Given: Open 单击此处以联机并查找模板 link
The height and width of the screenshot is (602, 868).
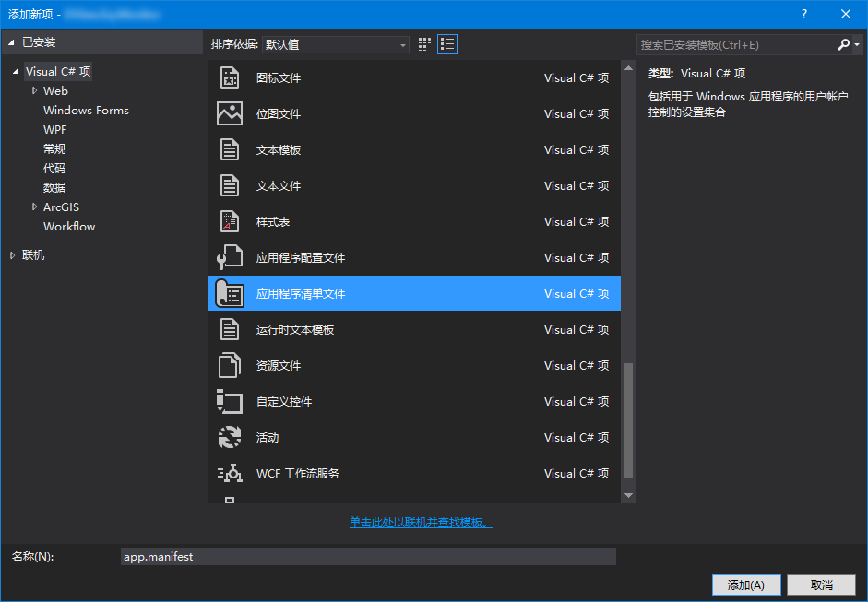Looking at the screenshot, I should click(421, 523).
